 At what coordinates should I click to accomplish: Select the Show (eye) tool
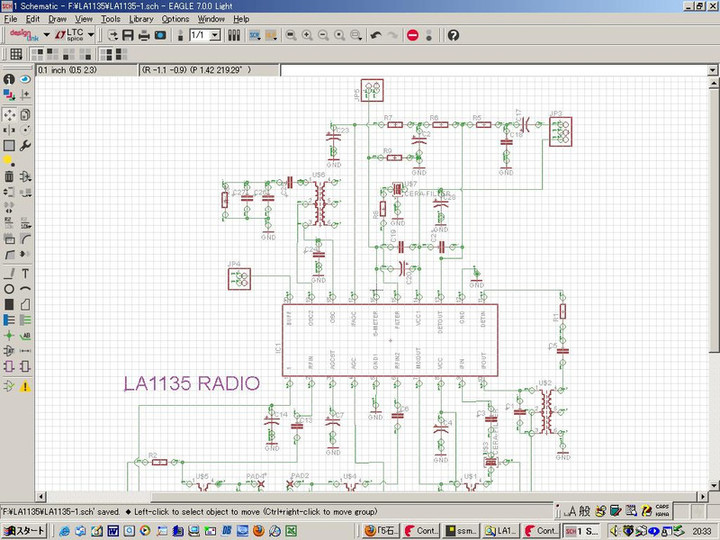25,79
